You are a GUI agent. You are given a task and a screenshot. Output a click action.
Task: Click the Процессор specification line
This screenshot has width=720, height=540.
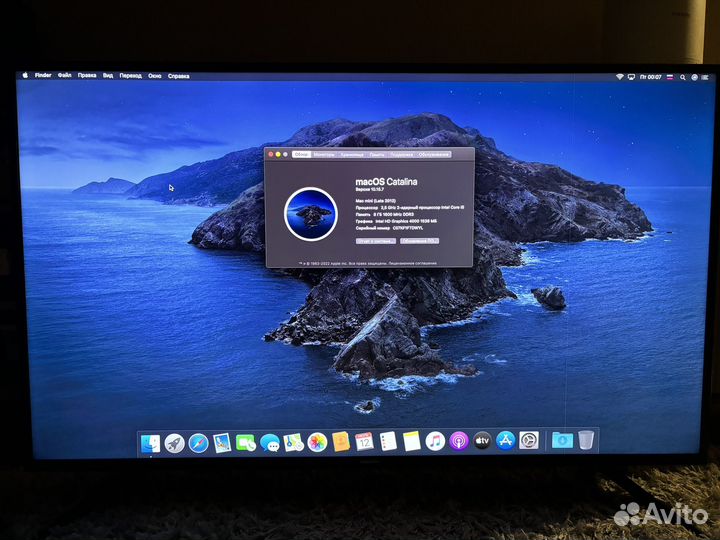(410, 208)
